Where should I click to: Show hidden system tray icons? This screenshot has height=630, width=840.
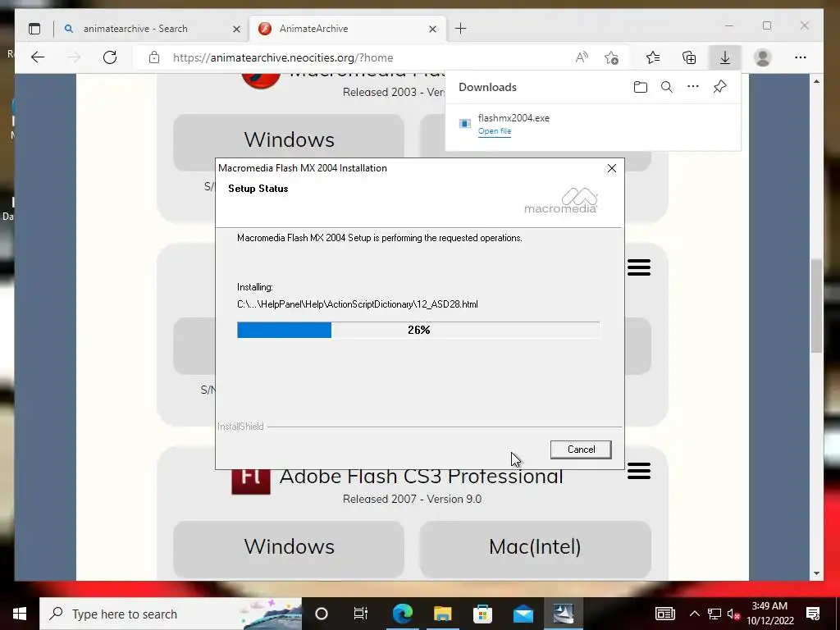[x=694, y=614]
